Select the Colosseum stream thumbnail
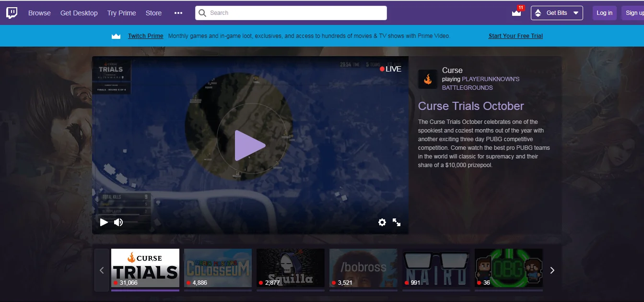Screen dimensions: 644x302 tap(218, 268)
